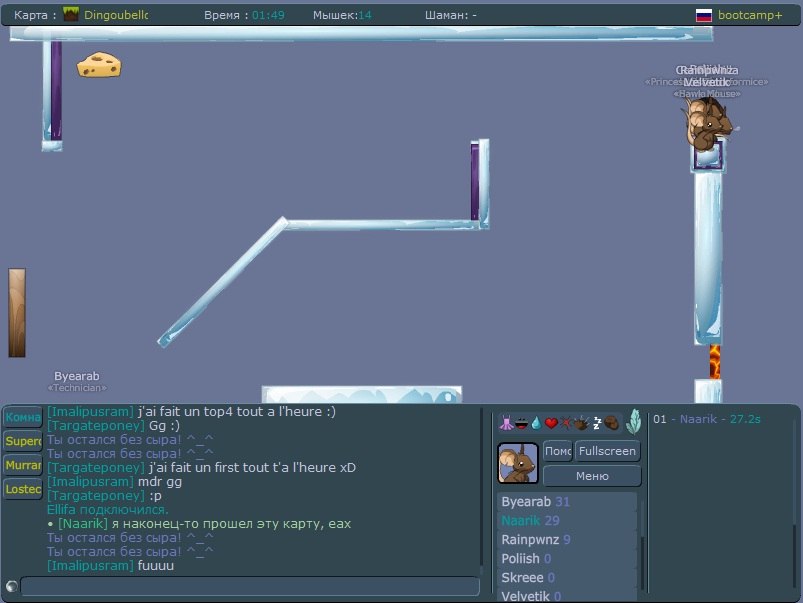The image size is (803, 603).
Task: Click the pink dance emote icon
Action: pyautogui.click(x=505, y=423)
